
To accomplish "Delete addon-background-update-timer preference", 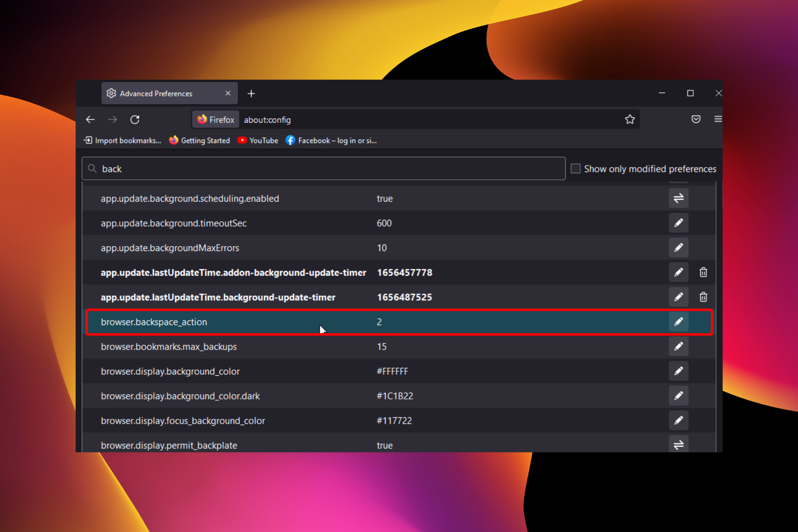I will click(703, 272).
